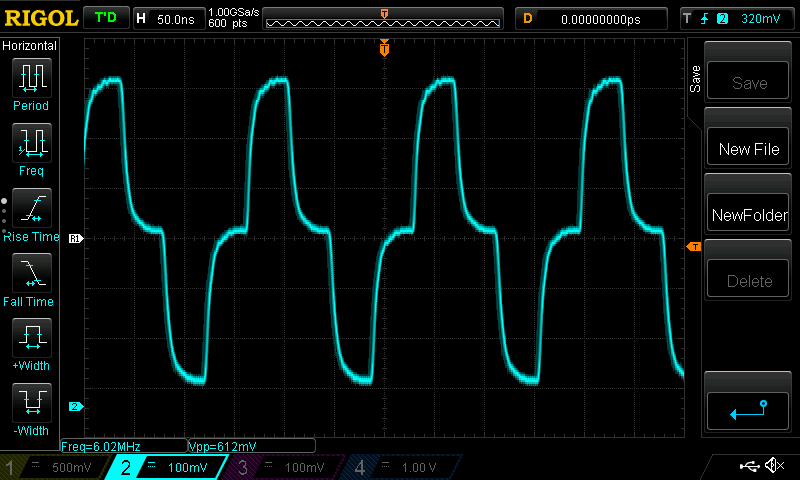Select the +Width measurement icon
The width and height of the screenshot is (800, 480).
31,338
